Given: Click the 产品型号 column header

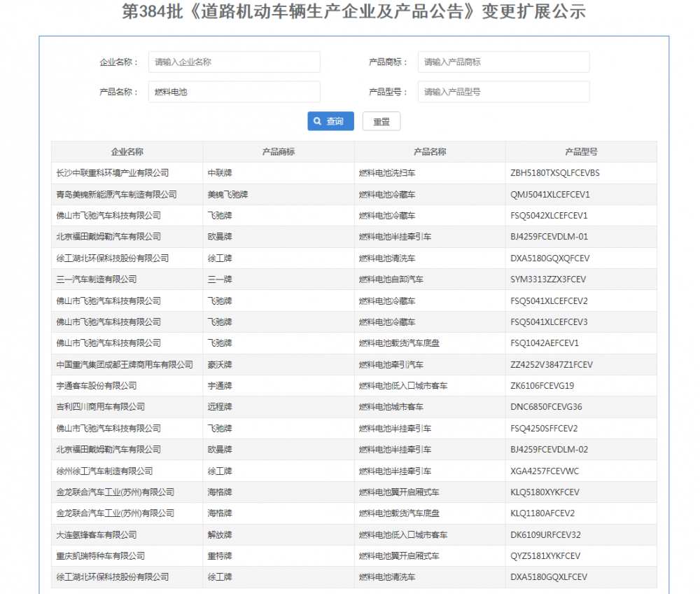Looking at the screenshot, I should click(x=581, y=152).
